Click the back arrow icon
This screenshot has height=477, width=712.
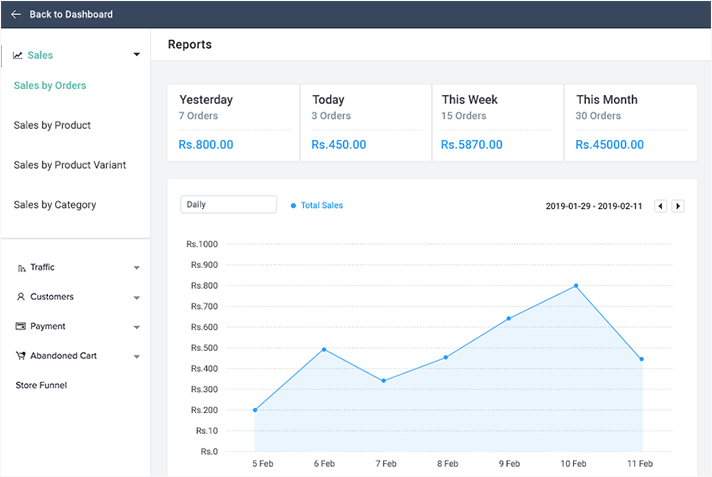[x=15, y=15]
